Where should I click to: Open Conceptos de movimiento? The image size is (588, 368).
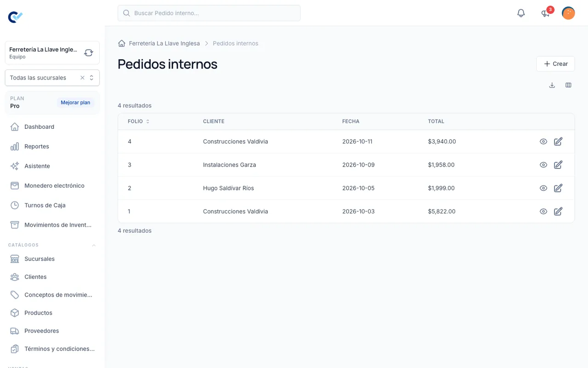pyautogui.click(x=52, y=295)
